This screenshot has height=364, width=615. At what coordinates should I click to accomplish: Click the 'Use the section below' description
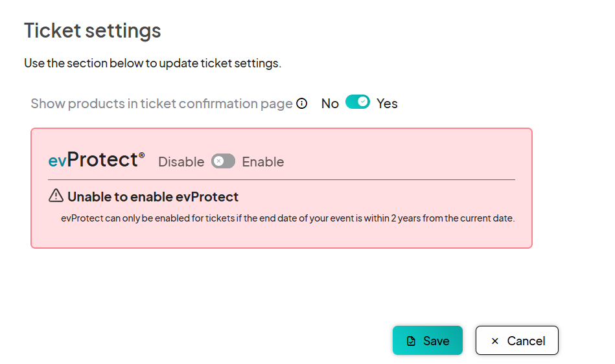pos(152,63)
